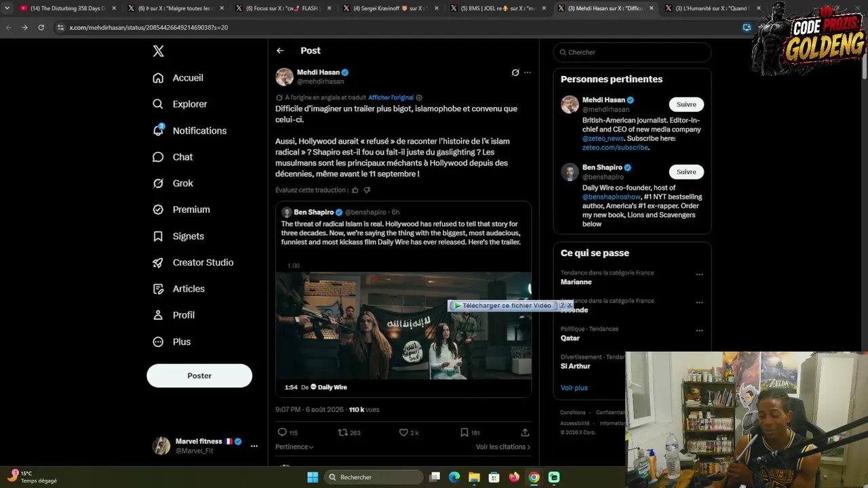Open zeteo.com/subscribe link

[616, 148]
